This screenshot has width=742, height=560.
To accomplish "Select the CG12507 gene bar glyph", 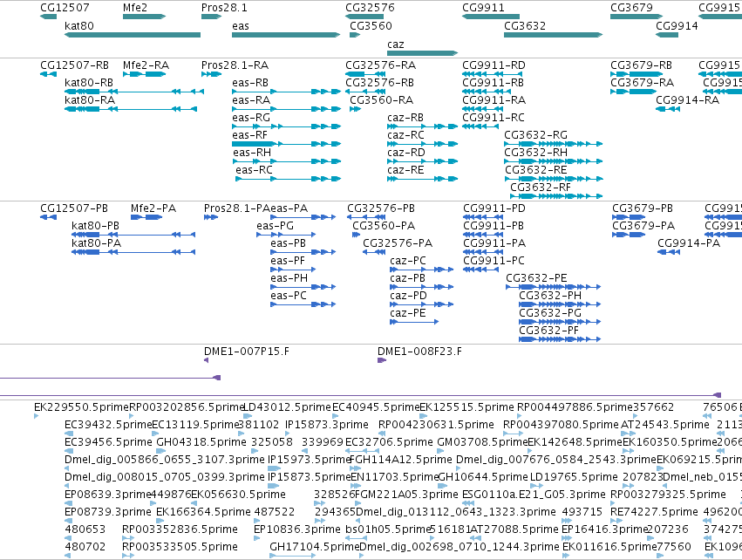I will pyautogui.click(x=48, y=17).
